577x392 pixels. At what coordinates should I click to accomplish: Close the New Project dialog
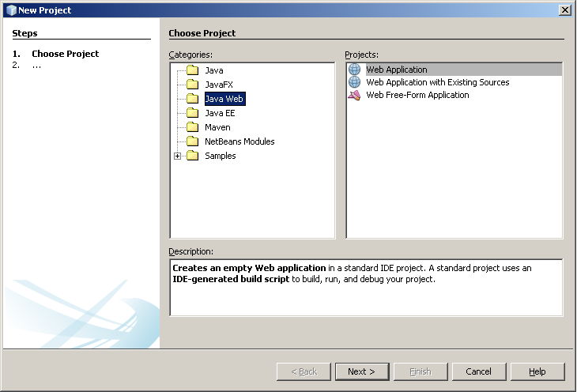point(564,9)
